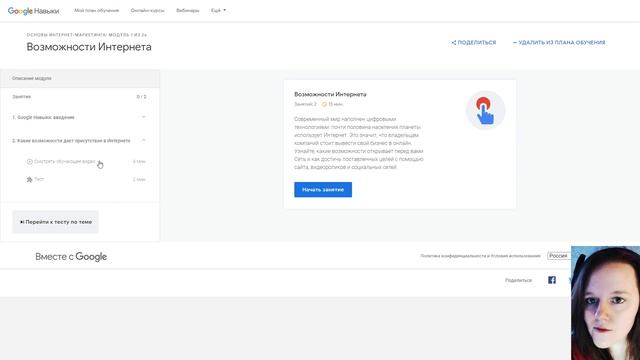Click the Поделиться link in the header
The width and height of the screenshot is (640, 360).
point(474,42)
